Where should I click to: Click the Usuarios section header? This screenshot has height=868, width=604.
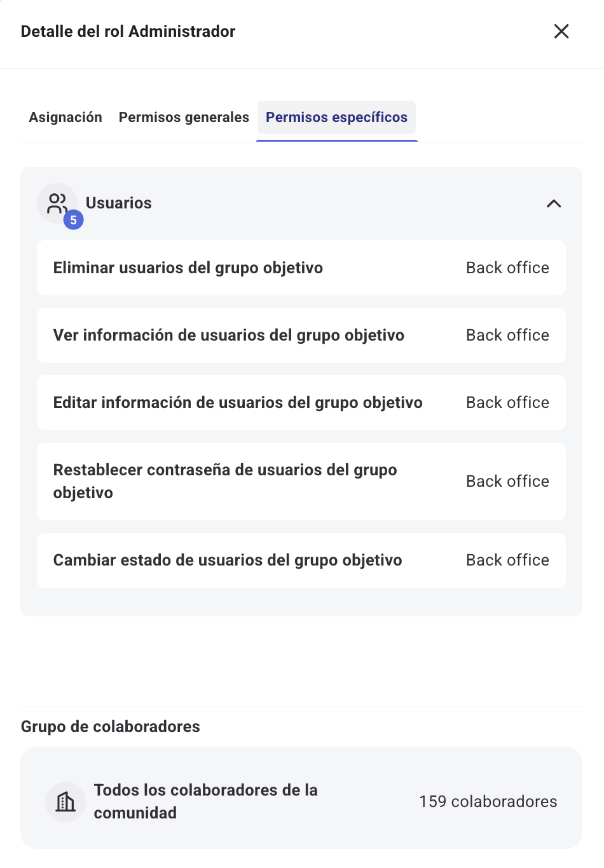point(119,203)
